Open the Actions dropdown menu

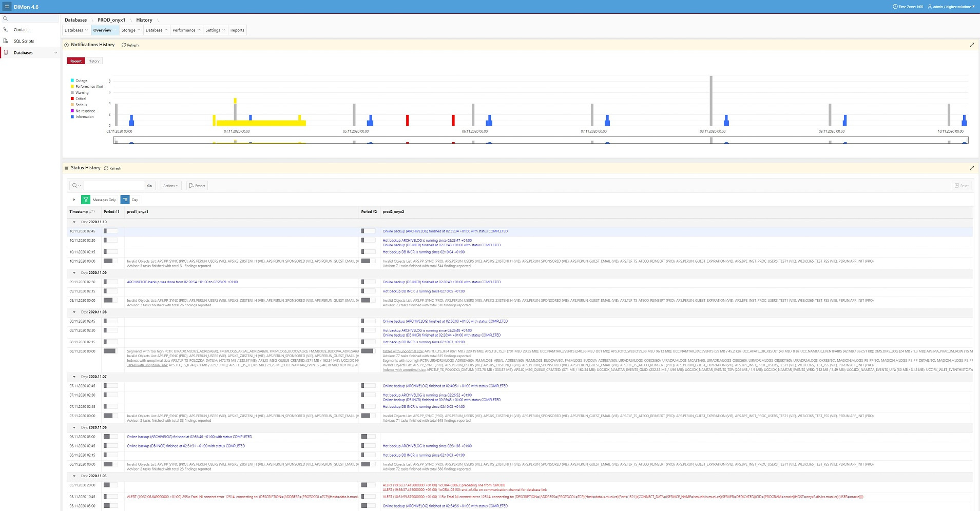[x=171, y=186]
